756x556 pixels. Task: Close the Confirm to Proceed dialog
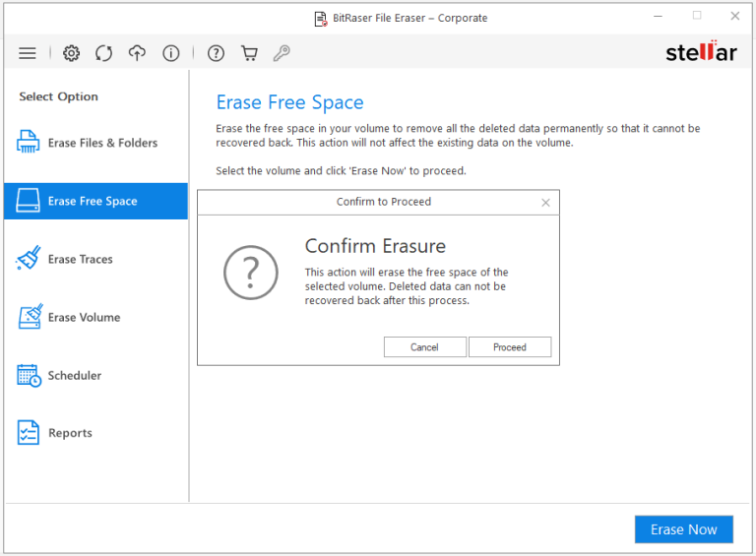pyautogui.click(x=545, y=203)
